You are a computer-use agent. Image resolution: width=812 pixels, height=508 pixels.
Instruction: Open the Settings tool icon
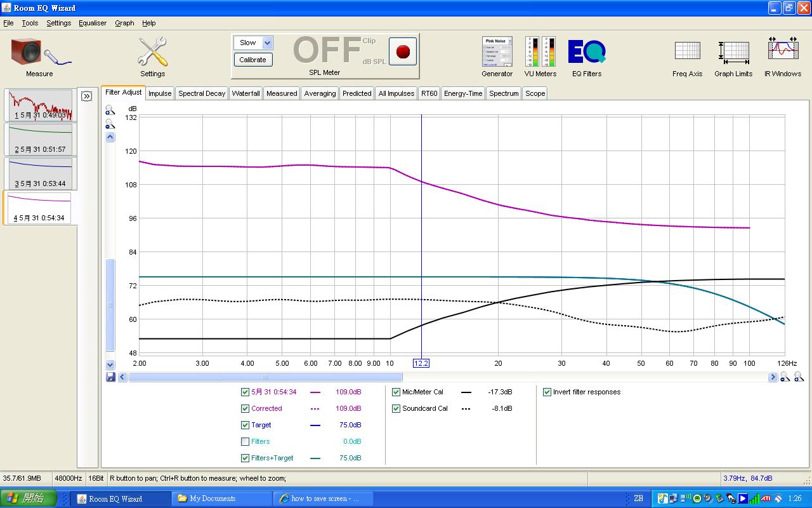(152, 56)
